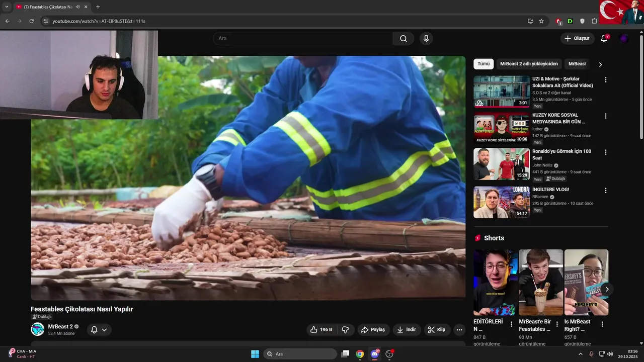Open Chrome from the taskbar

[360, 354]
